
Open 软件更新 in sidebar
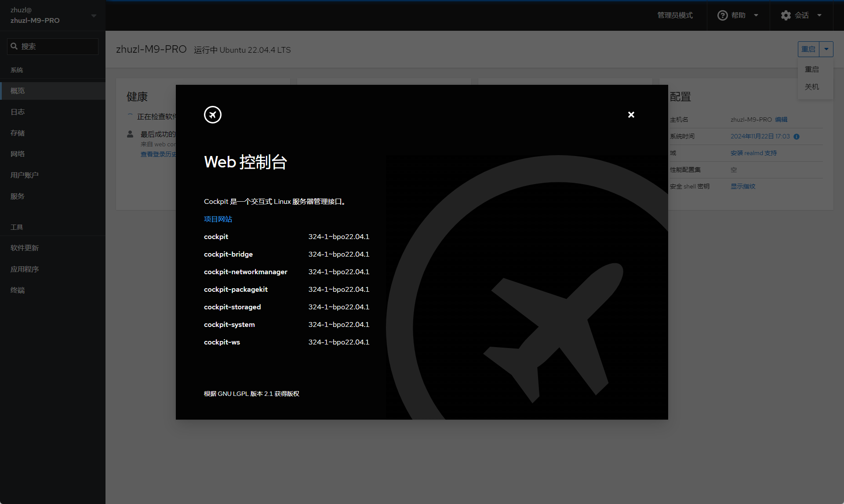pyautogui.click(x=53, y=248)
